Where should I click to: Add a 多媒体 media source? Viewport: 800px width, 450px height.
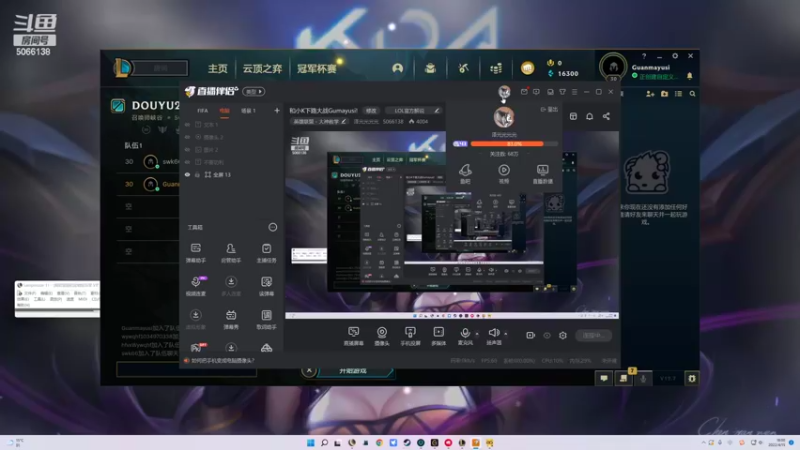point(438,337)
